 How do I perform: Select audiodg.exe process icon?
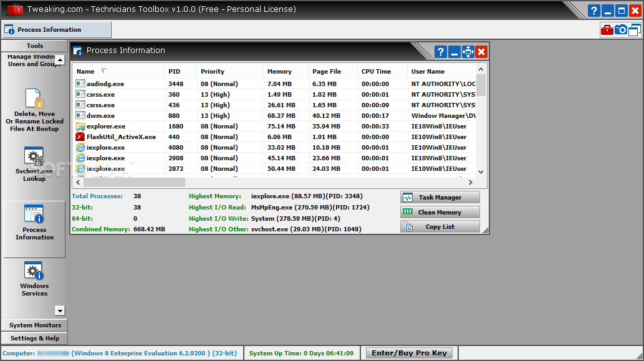pos(80,84)
